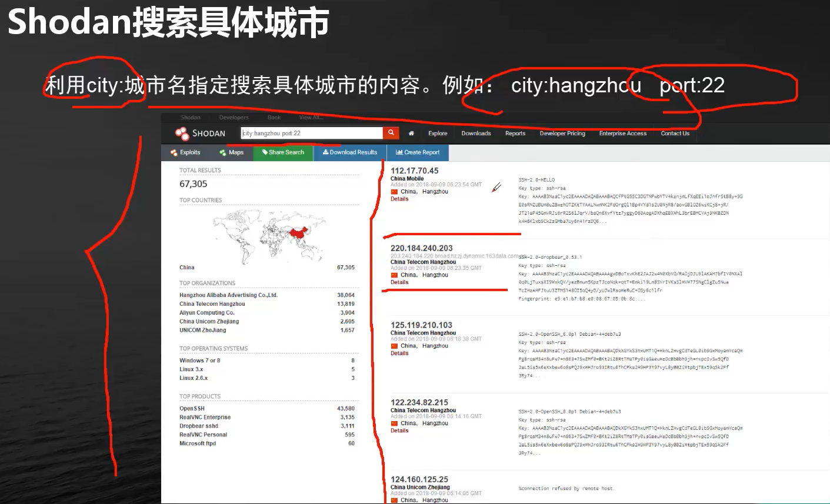Open Details link for 112.17.70.45
The height and width of the screenshot is (504, 830).
(399, 199)
